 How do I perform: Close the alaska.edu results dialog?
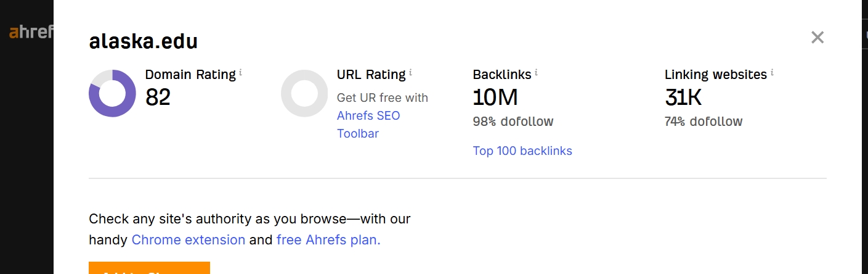[817, 38]
